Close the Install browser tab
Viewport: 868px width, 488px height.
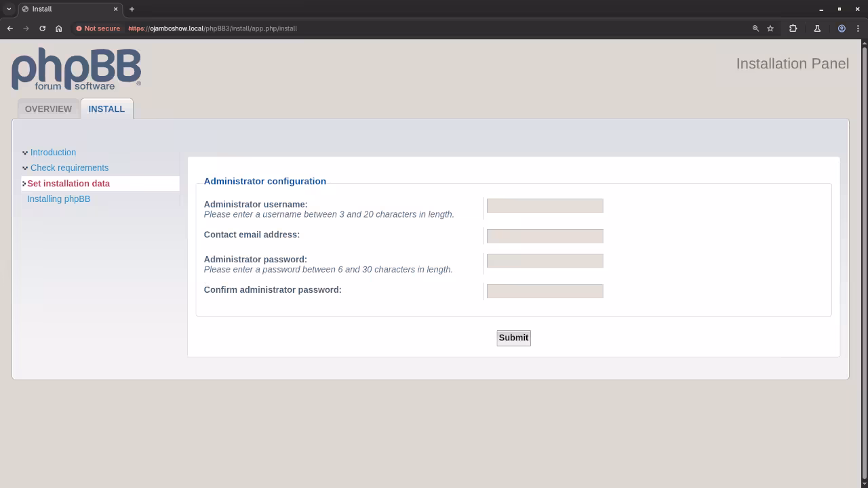(115, 9)
